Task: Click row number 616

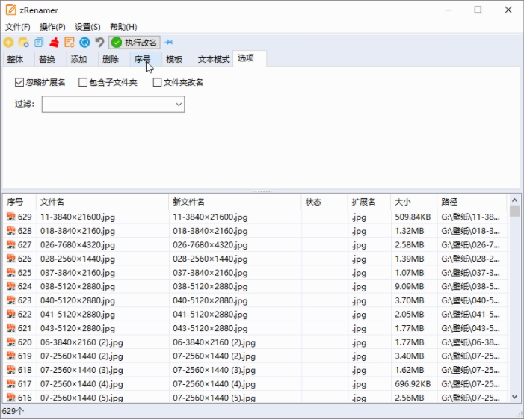Action: click(x=25, y=398)
